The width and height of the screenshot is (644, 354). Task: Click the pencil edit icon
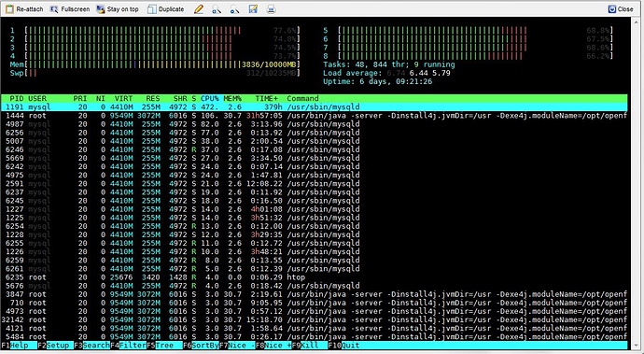point(199,9)
